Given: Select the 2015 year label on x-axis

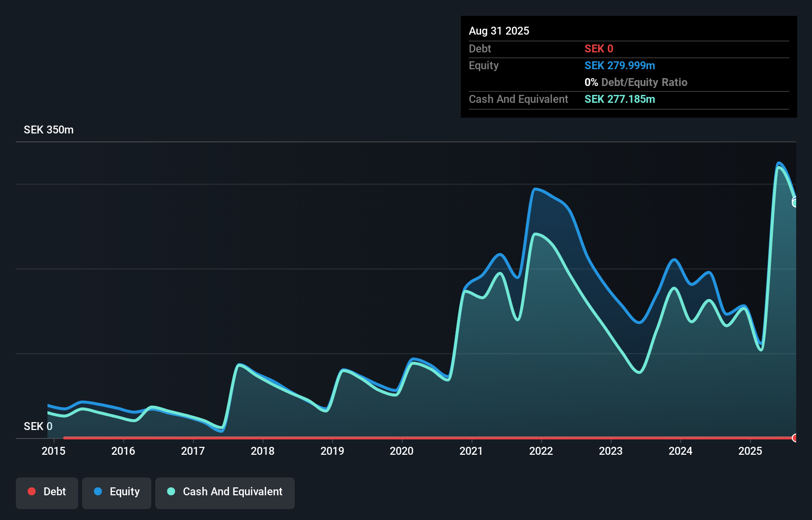Looking at the screenshot, I should (53, 451).
